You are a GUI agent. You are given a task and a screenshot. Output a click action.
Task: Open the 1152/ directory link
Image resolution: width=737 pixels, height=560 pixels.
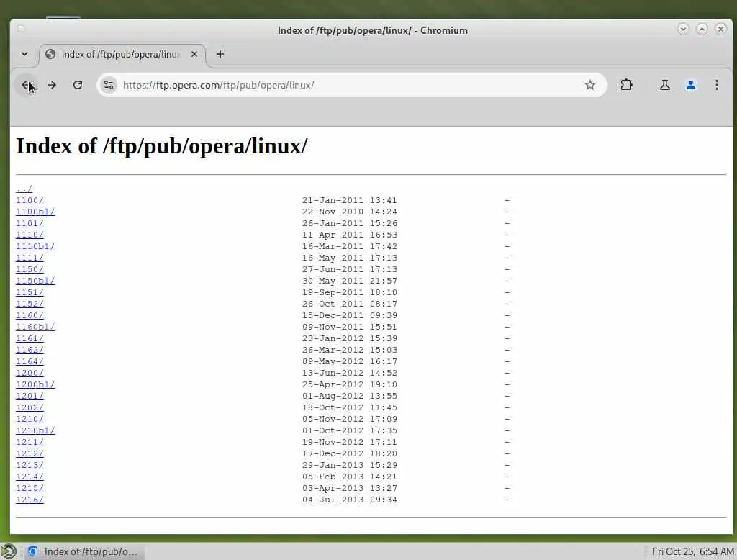(x=30, y=304)
